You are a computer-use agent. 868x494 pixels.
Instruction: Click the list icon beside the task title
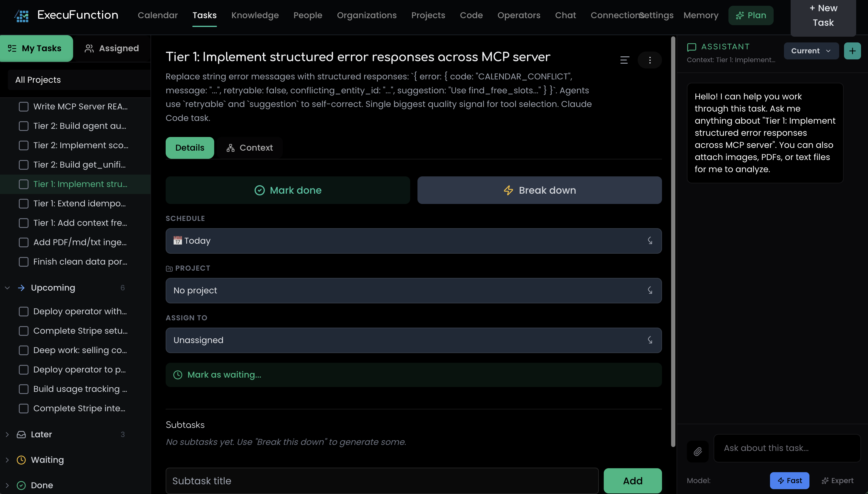625,60
